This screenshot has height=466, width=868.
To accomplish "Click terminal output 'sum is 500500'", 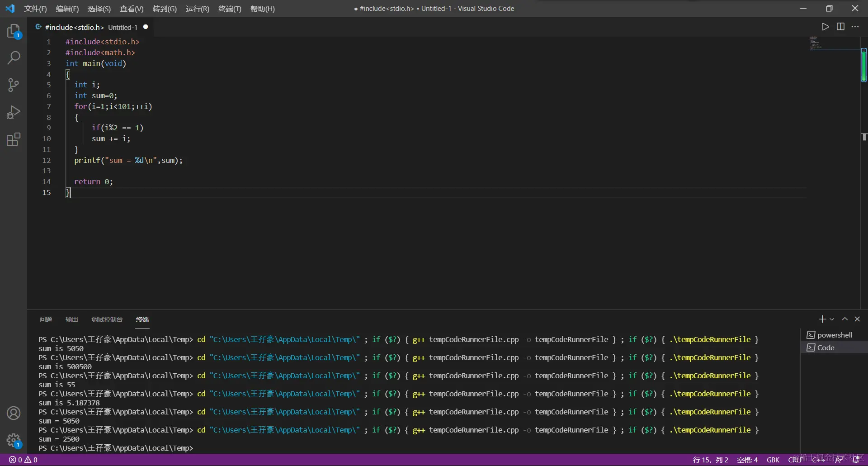I will pos(65,367).
